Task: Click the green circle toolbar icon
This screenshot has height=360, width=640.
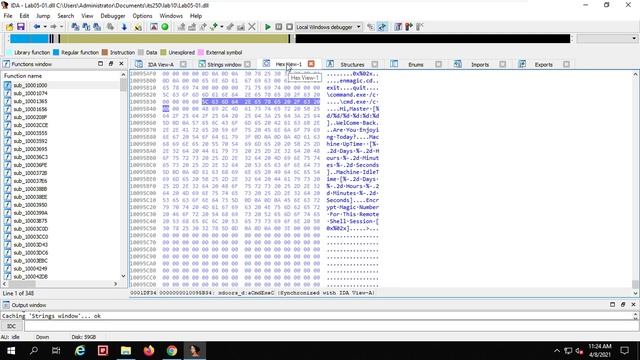Action: (x=165, y=27)
